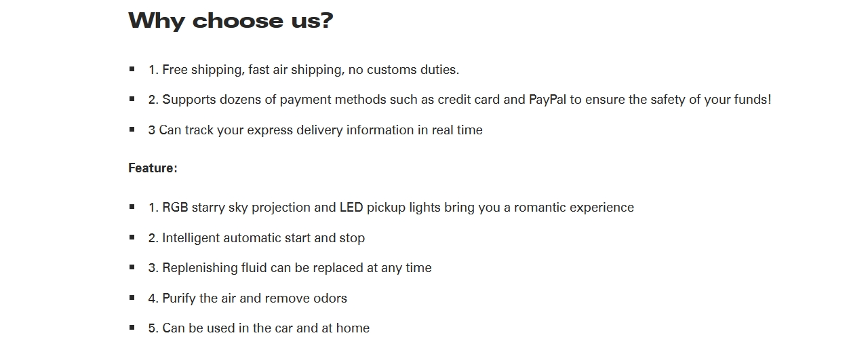Click the 'Purify the air and remove odors' line
Screen dimensions: 868x346
pos(248,299)
